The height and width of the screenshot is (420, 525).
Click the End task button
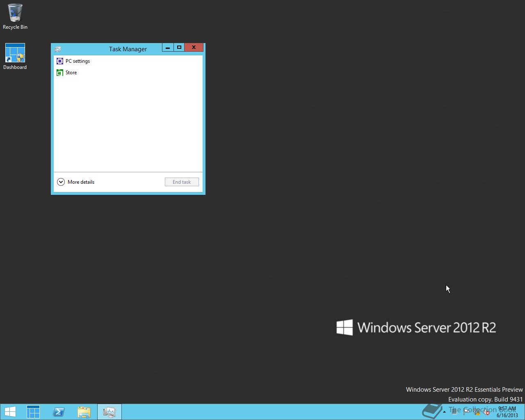[x=182, y=182]
